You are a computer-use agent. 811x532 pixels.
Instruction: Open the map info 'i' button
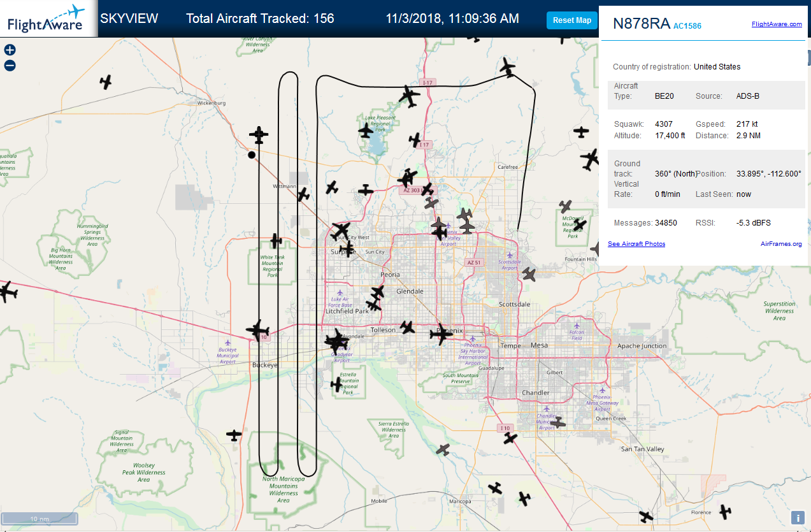click(x=797, y=518)
